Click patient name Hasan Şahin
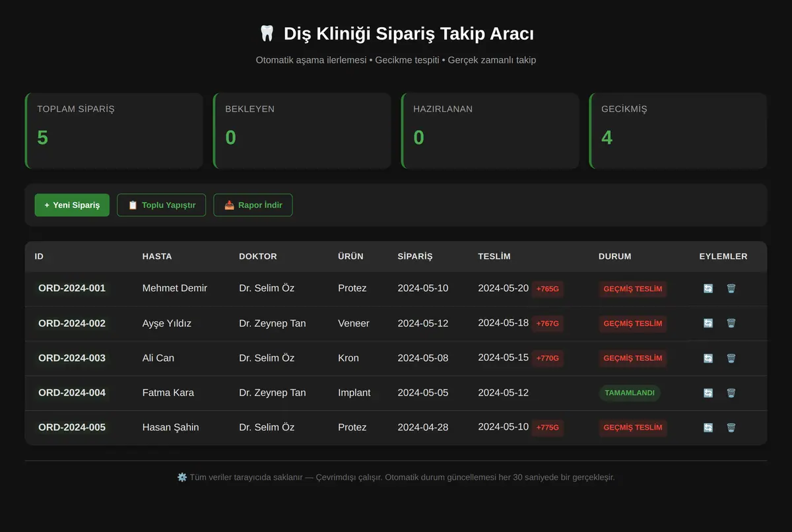 [x=171, y=428]
